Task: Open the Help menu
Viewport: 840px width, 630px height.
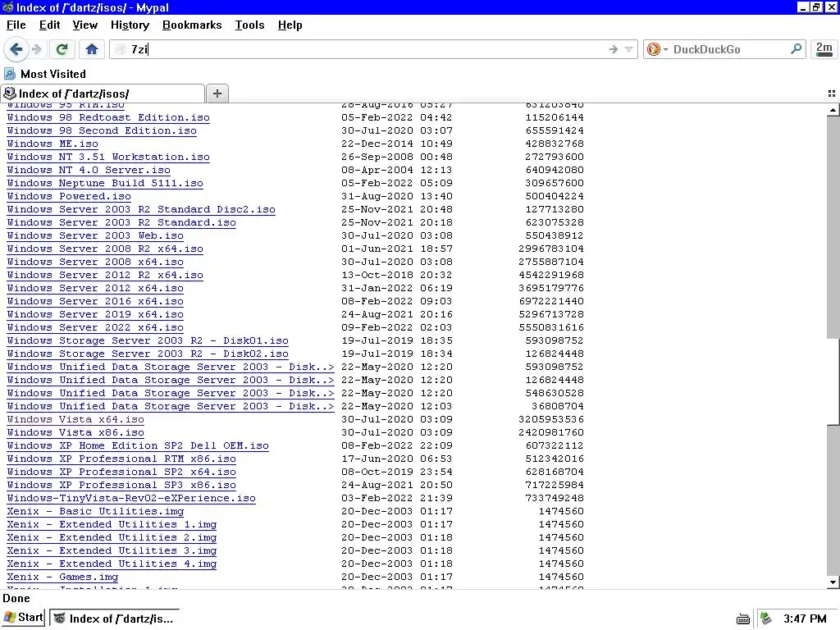Action: tap(290, 25)
